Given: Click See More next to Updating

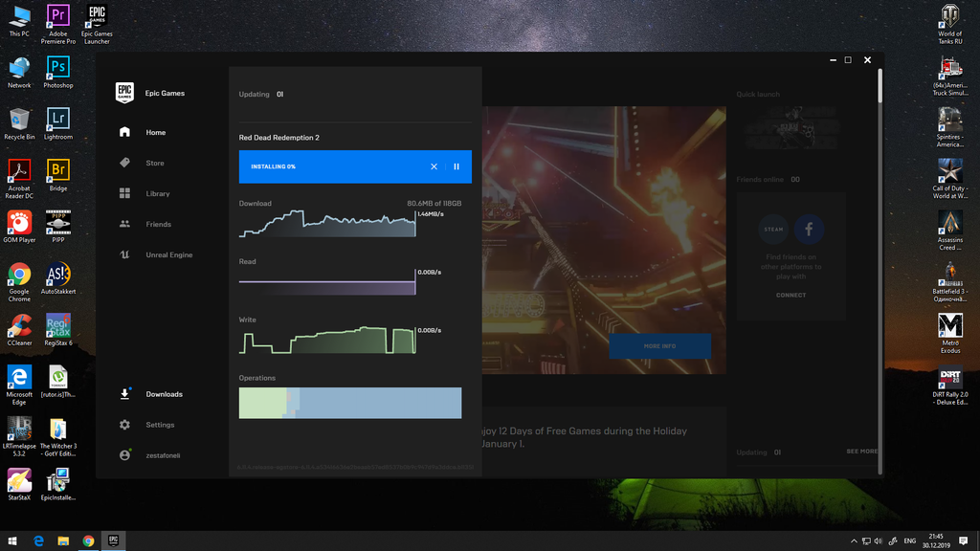Looking at the screenshot, I should tap(861, 452).
